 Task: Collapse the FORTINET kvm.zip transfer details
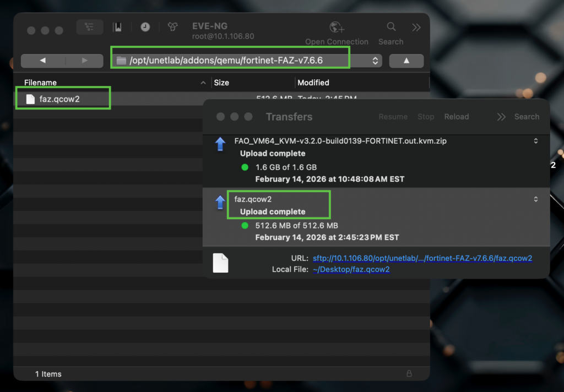tap(535, 141)
